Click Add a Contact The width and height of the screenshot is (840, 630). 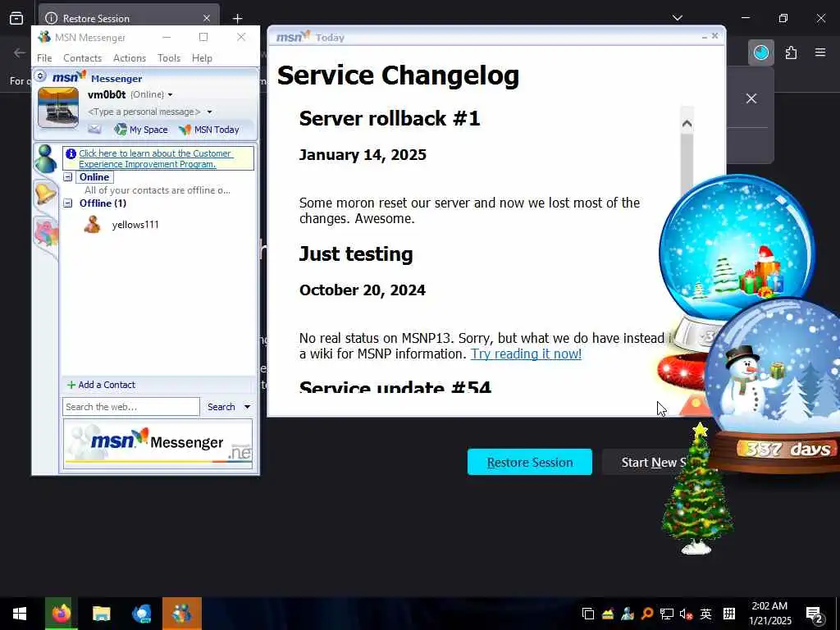point(101,385)
